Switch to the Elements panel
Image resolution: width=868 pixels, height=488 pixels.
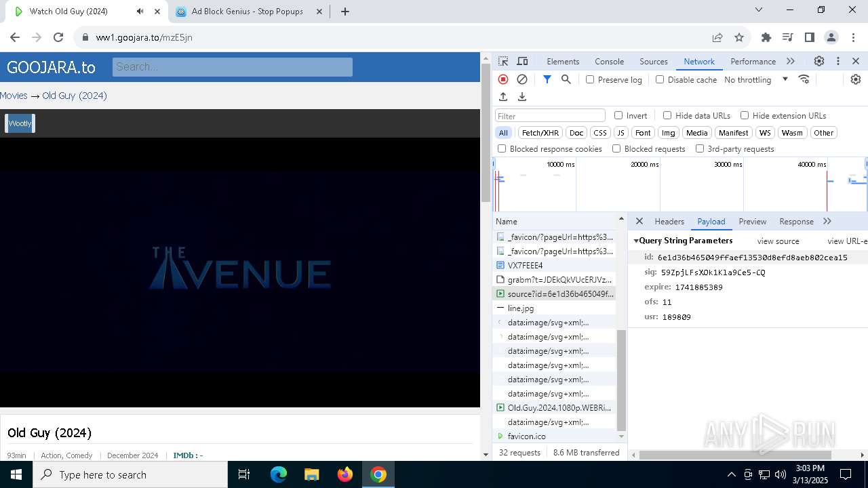pos(563,61)
